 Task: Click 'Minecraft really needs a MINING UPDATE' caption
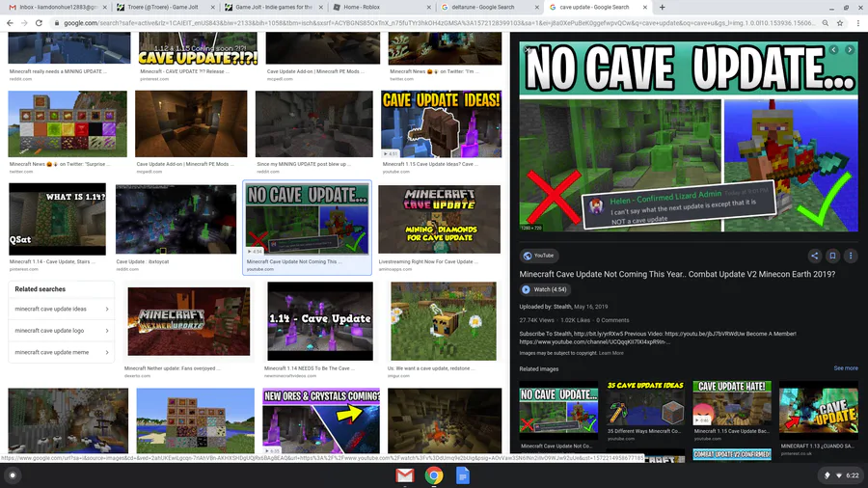[58, 71]
